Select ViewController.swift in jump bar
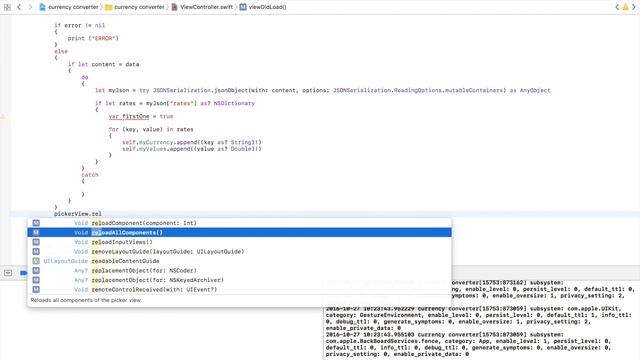Viewport: 640px width, 360px height. tap(202, 7)
